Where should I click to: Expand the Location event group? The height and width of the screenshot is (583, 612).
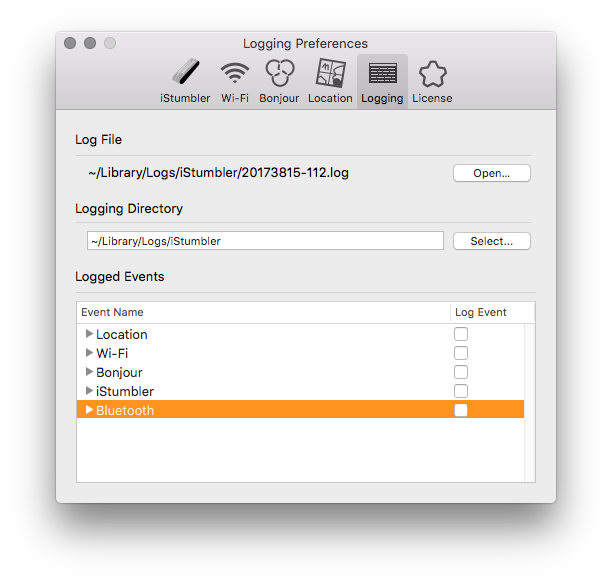point(89,334)
